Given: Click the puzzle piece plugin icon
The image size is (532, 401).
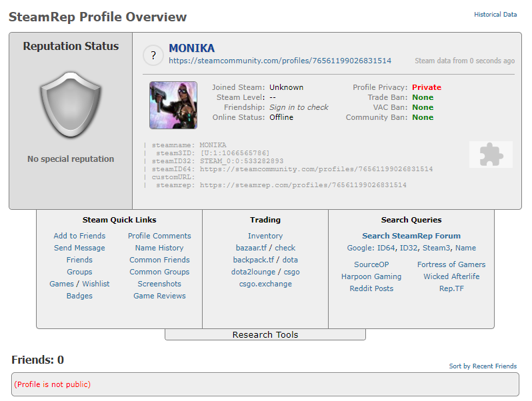Looking at the screenshot, I should pyautogui.click(x=491, y=155).
